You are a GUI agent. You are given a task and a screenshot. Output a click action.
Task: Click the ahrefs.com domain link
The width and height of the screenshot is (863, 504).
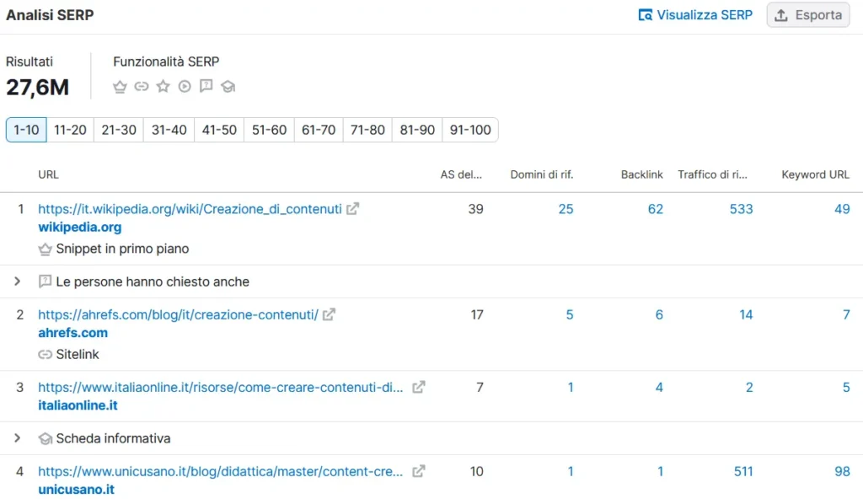(72, 333)
